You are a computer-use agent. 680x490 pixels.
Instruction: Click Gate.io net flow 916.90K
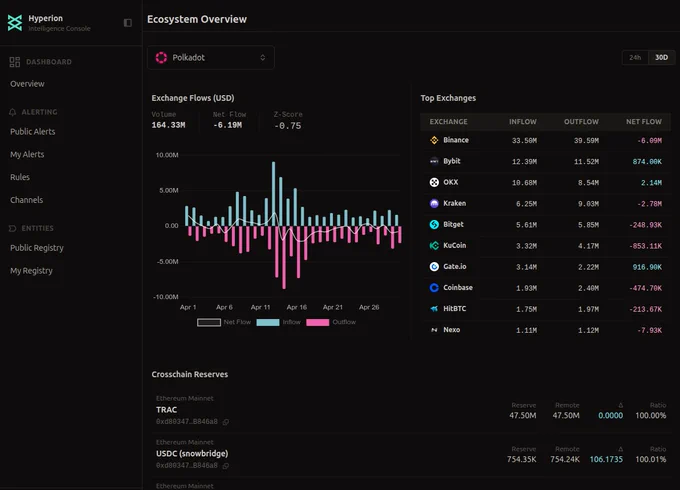click(647, 267)
